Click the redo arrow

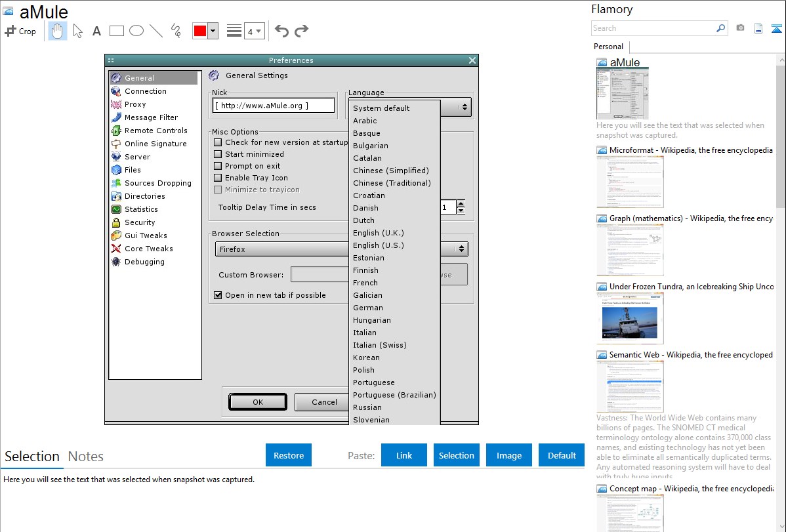[301, 31]
